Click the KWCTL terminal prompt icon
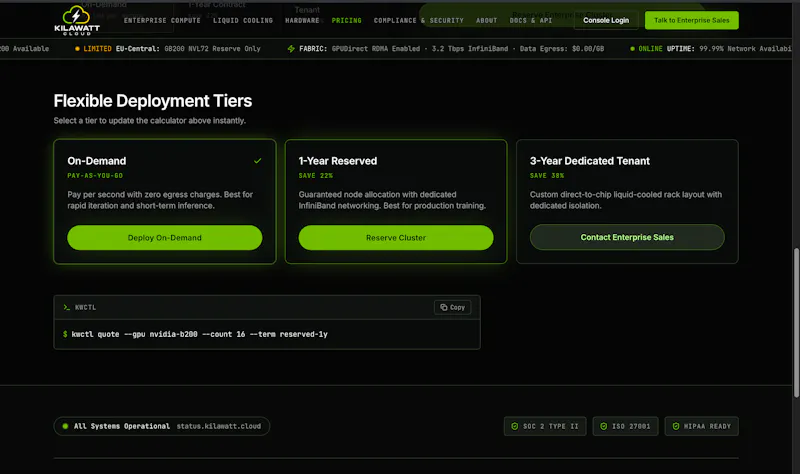 coord(66,307)
